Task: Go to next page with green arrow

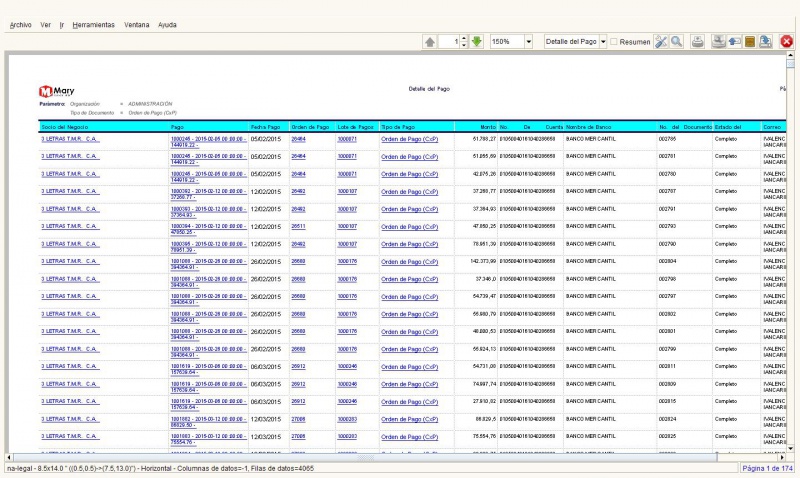Action: (477, 42)
